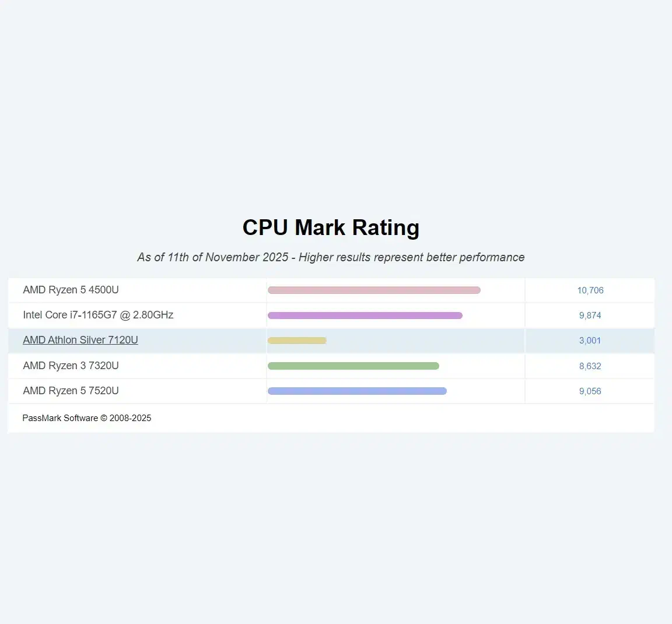Viewport: 672px width, 624px height.
Task: Select the blue Ryzen 5 7520U bar
Action: coord(357,391)
